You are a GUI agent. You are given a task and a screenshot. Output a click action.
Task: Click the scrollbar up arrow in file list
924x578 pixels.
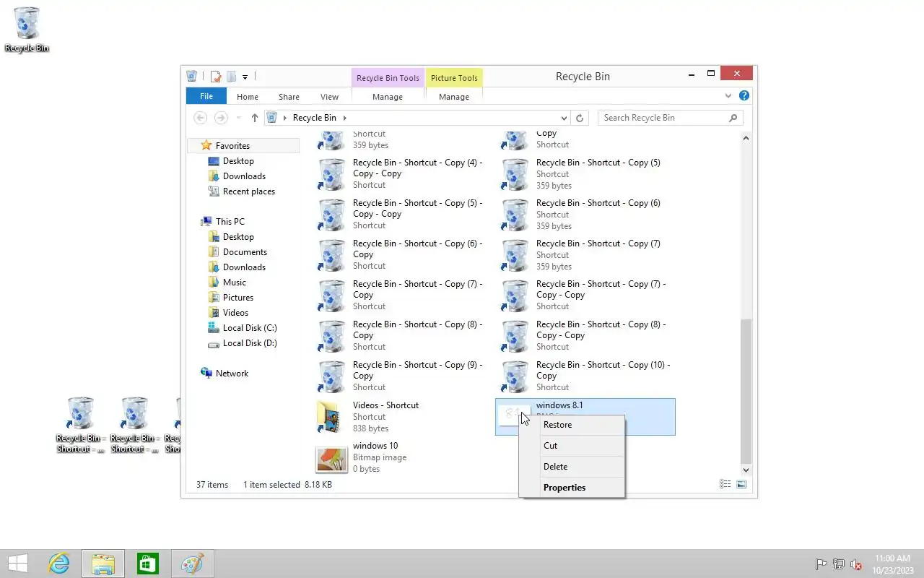(746, 138)
